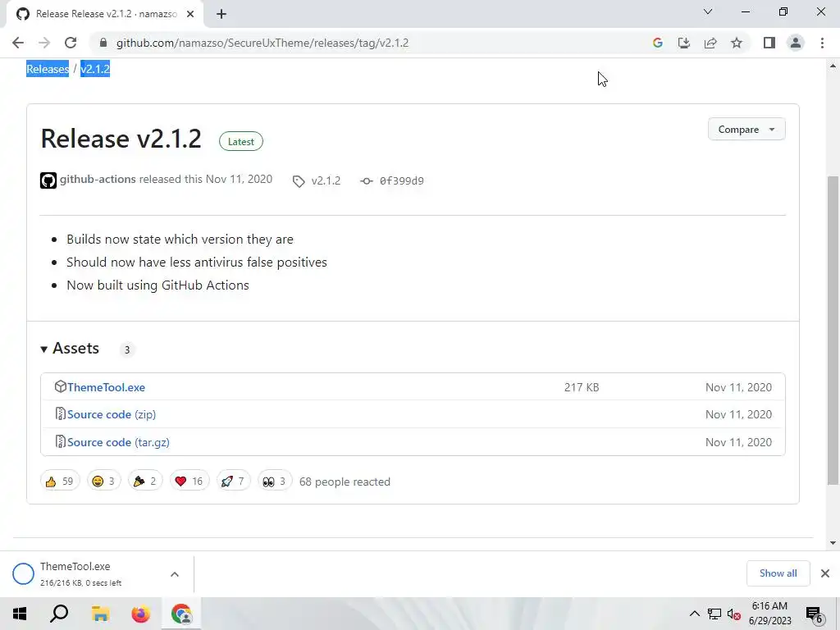Screen dimensions: 840x630
Task: Click the scrollbar down arrow
Action: point(833,543)
